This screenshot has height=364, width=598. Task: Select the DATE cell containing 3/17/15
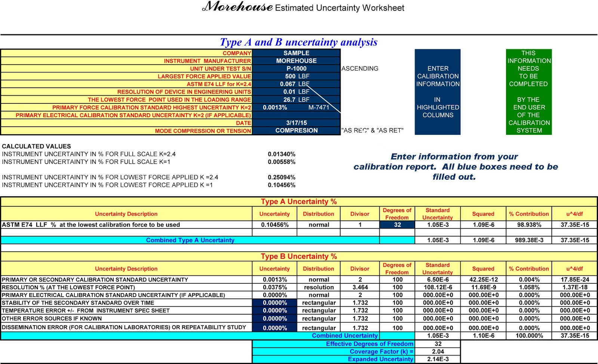coord(296,123)
